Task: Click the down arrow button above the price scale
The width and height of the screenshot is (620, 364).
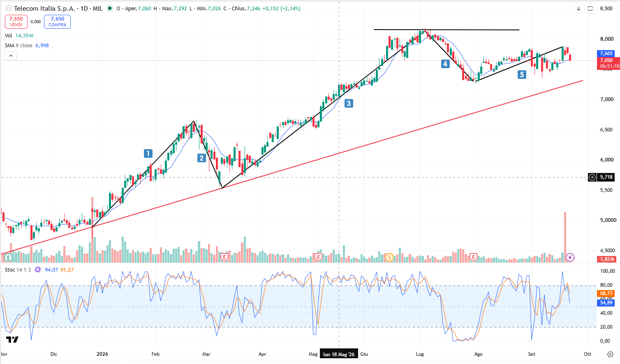Action: [578, 8]
